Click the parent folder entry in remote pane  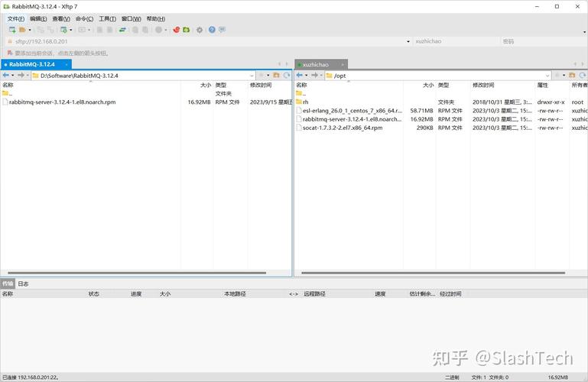tap(300, 93)
